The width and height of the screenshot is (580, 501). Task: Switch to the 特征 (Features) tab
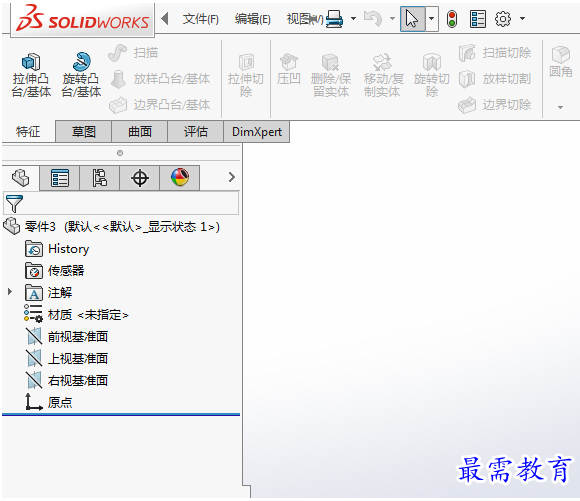click(x=28, y=131)
